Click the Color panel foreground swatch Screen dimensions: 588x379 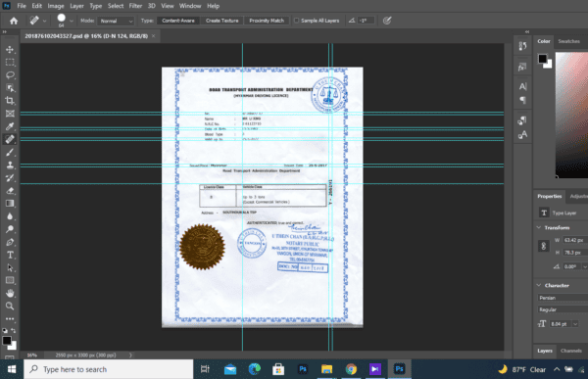[542, 59]
